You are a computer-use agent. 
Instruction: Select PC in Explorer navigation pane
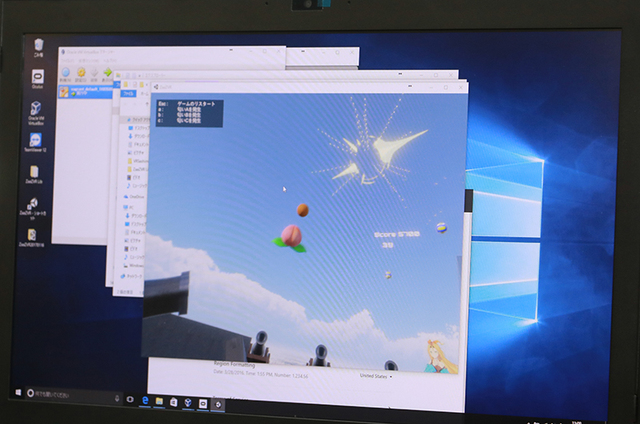click(x=129, y=207)
